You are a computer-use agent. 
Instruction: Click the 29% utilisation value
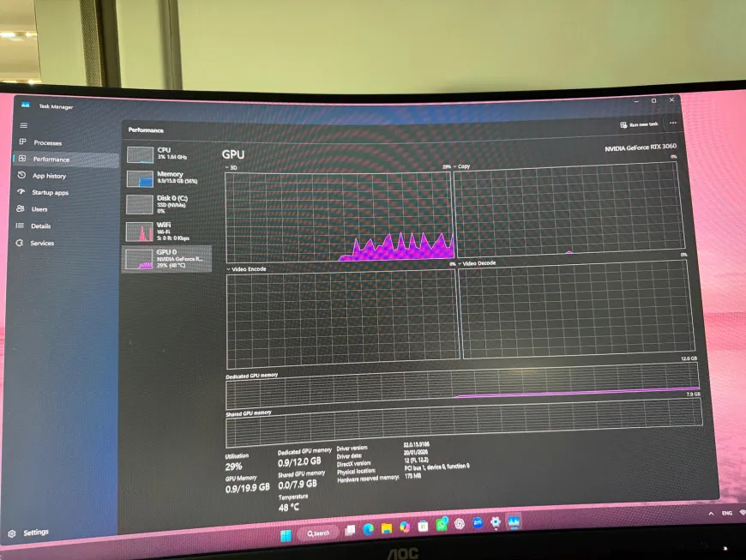click(x=233, y=467)
